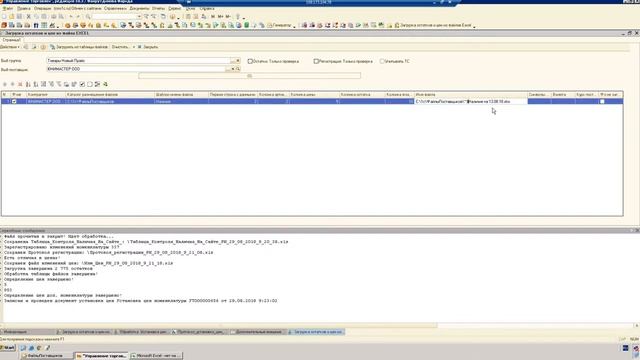
Task: Click Загрузка остатков и цен из файлов Excel toolbar button
Action: click(x=433, y=25)
